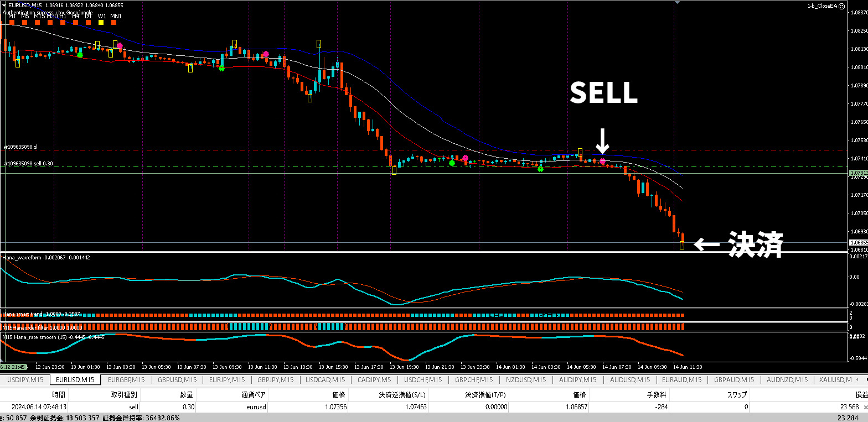Viewport: 868px width, 422px height.
Task: Click the orange MN1 timeframe square
Action: point(115,23)
